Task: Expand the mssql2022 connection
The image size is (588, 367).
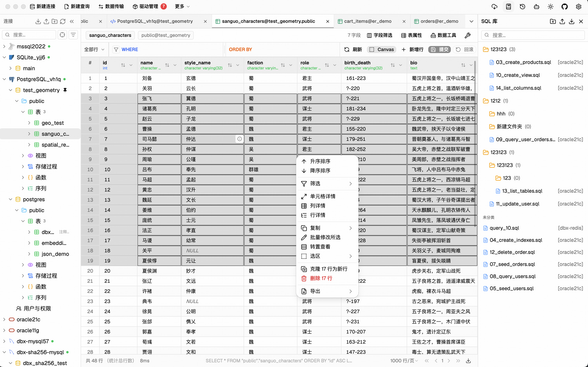Action: (x=4, y=46)
